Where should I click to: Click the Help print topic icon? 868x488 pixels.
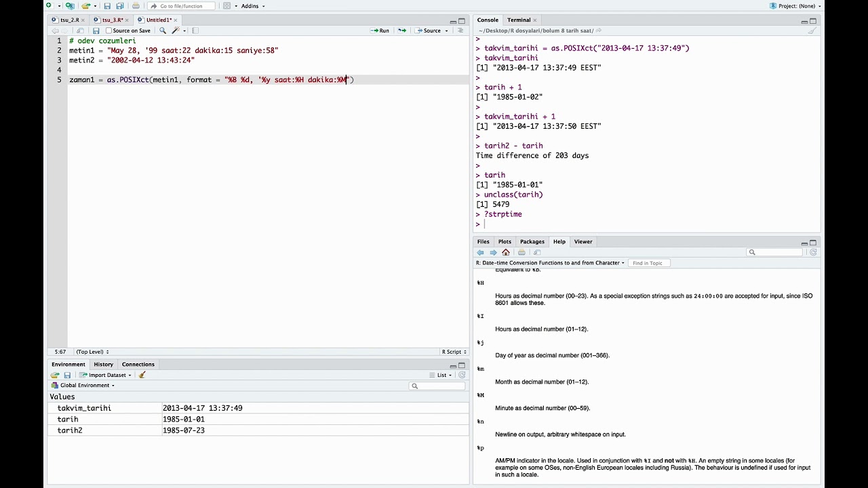click(x=521, y=253)
